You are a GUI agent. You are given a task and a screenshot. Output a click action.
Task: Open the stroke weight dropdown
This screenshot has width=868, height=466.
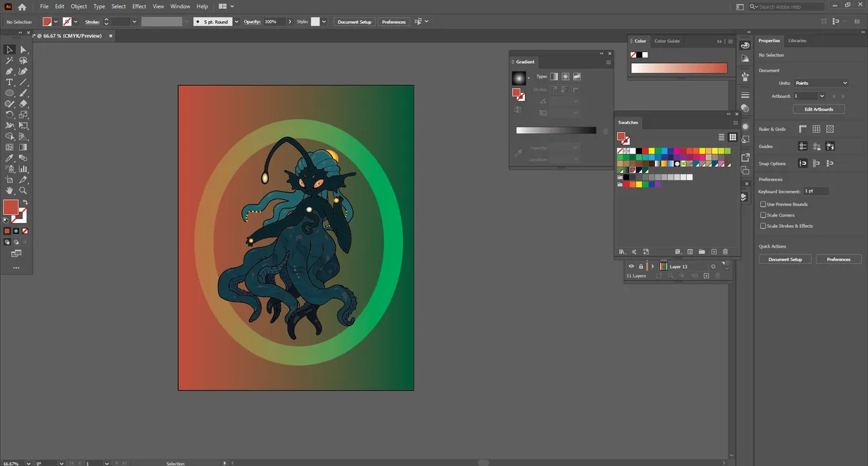tap(134, 22)
